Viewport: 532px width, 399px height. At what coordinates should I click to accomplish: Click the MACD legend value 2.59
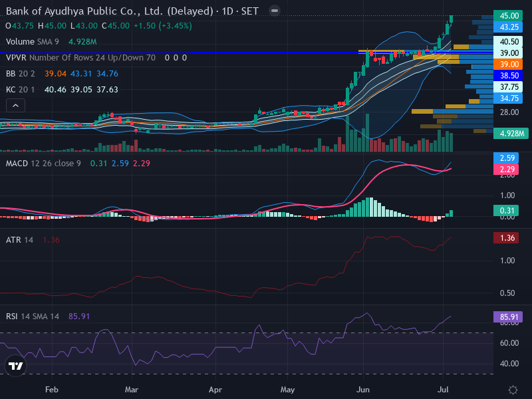point(120,164)
